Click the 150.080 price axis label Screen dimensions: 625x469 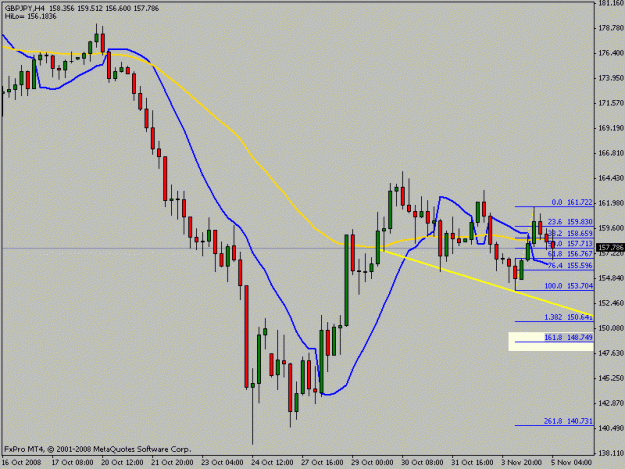(611, 328)
